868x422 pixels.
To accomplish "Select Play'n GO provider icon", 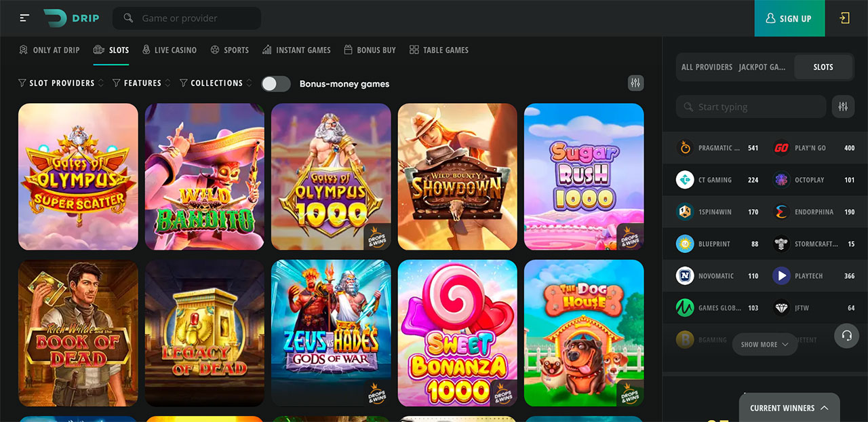I will click(x=781, y=148).
